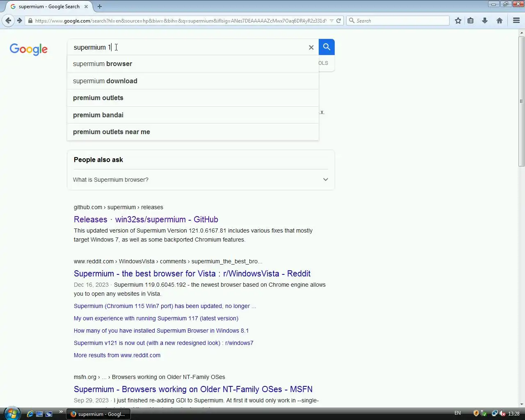Open Supermium Browser in Windows 8.1 sublink

point(161,331)
